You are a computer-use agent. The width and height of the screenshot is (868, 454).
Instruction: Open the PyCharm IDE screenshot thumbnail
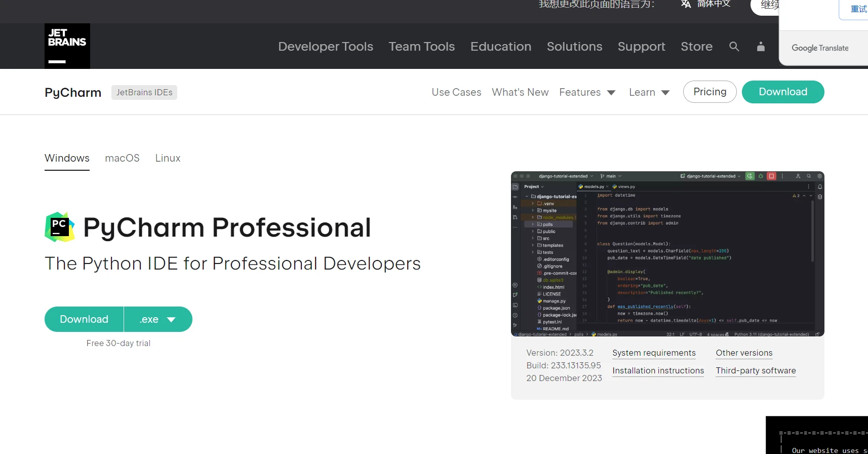click(667, 254)
